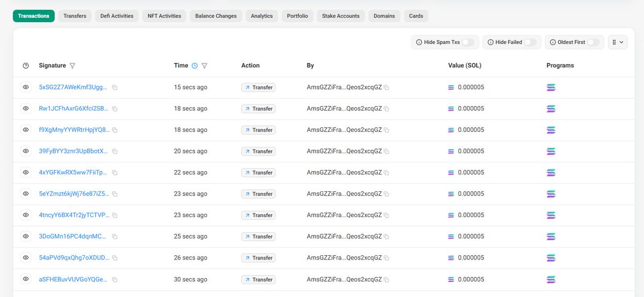Copy signature aSFHEBuvVUVGoYQGe
The image size is (644, 297).
pos(115,280)
